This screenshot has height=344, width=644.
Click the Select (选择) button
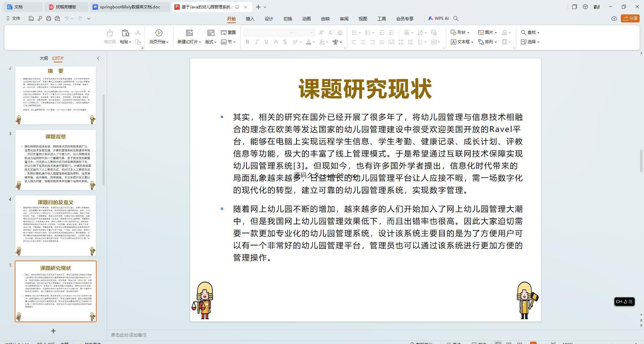coord(530,42)
